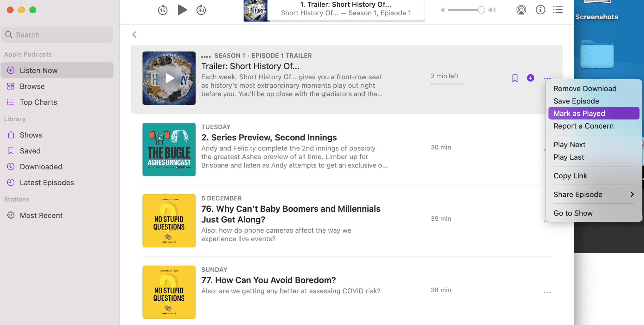The image size is (644, 325).
Task: Click the AirPlay streaming icon
Action: click(521, 10)
